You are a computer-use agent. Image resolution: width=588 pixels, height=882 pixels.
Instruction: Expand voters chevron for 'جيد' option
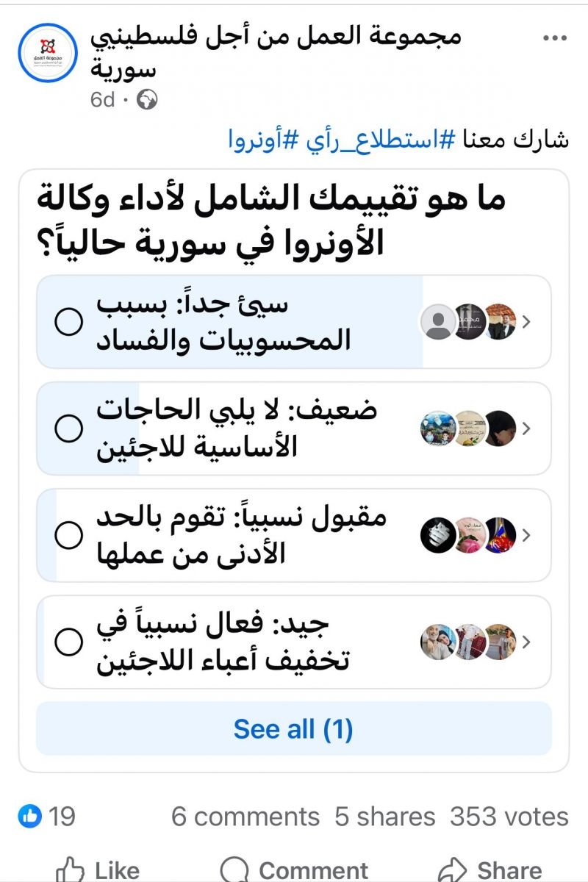tap(527, 642)
